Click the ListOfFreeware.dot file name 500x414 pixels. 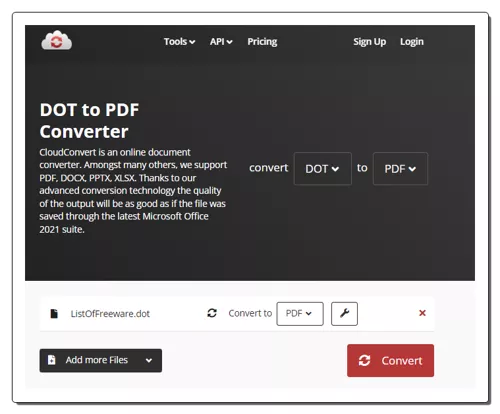click(110, 314)
